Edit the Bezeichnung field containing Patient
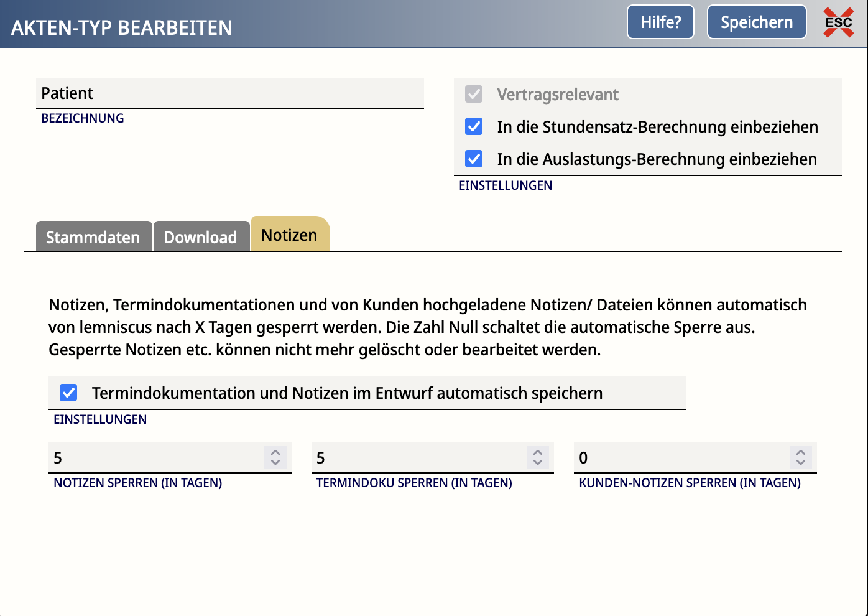 pyautogui.click(x=230, y=93)
